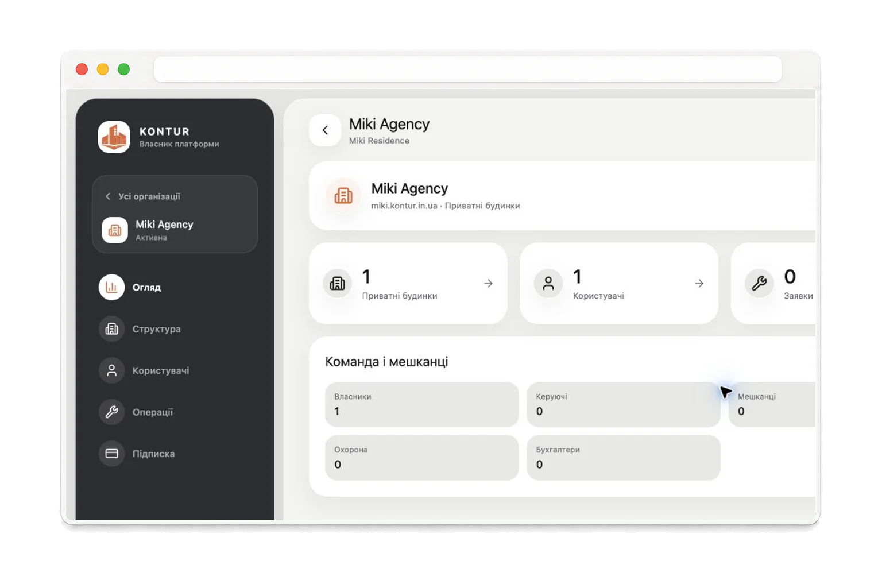Select the Власники tile
Screen dimensions: 882x588
click(422, 404)
